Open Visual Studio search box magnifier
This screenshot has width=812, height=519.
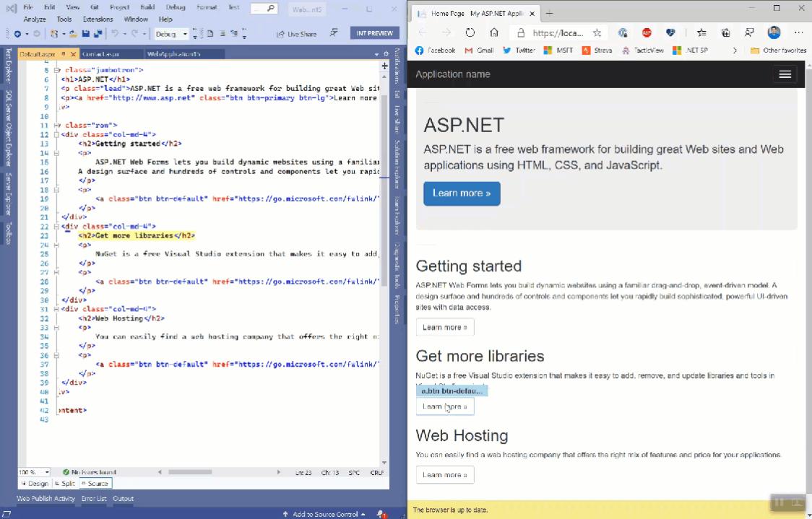pyautogui.click(x=270, y=8)
